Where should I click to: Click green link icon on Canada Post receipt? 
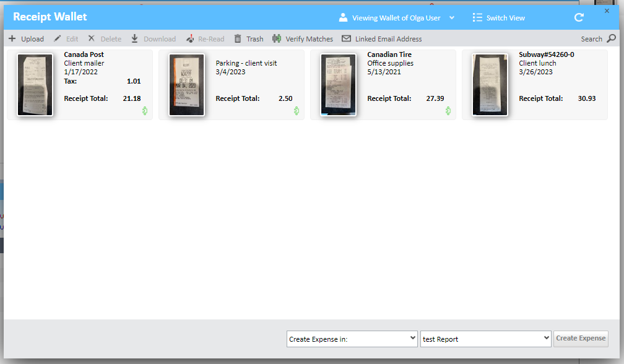click(144, 111)
